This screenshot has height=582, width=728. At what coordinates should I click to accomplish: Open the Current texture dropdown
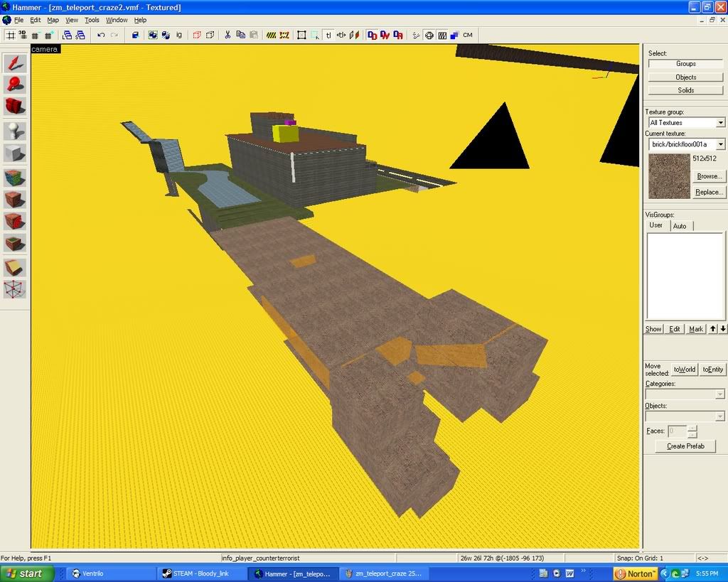coord(720,144)
